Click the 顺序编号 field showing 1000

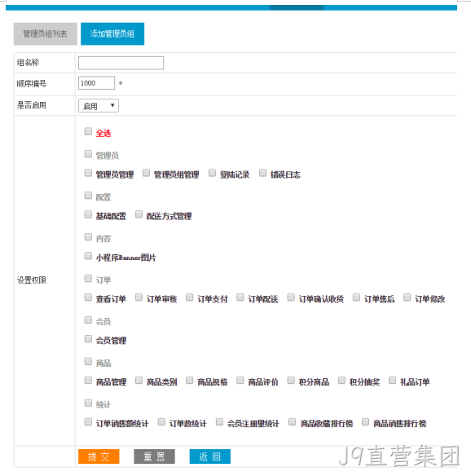point(96,83)
